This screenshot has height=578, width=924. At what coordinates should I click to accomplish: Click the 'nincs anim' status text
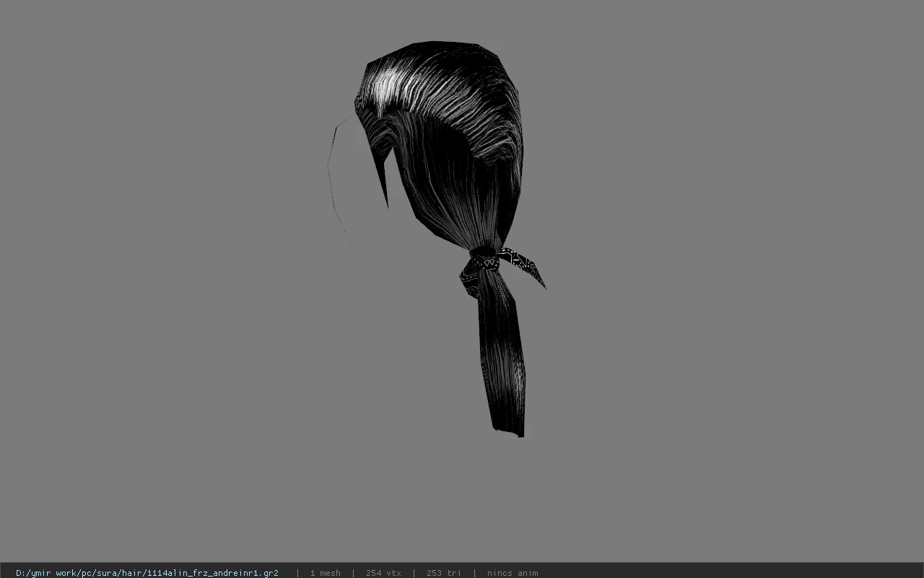click(513, 573)
